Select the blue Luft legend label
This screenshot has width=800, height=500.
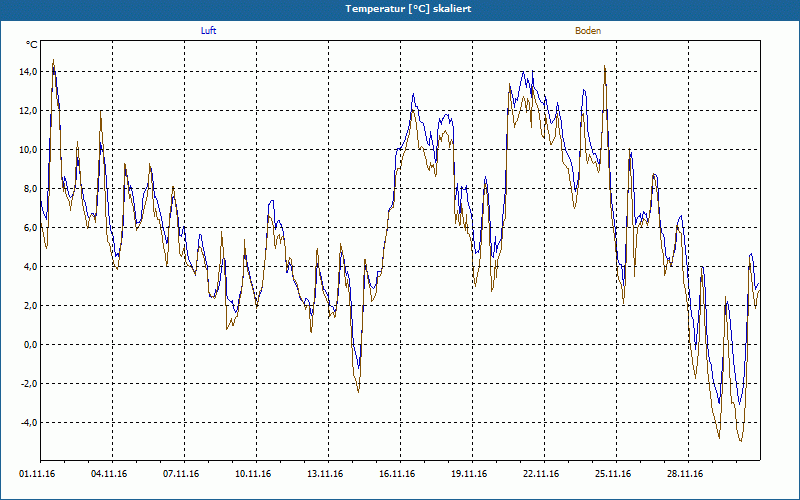click(208, 31)
